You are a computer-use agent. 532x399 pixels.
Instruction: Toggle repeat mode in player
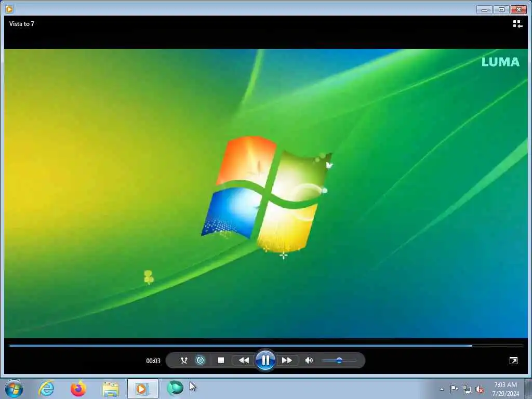(201, 361)
